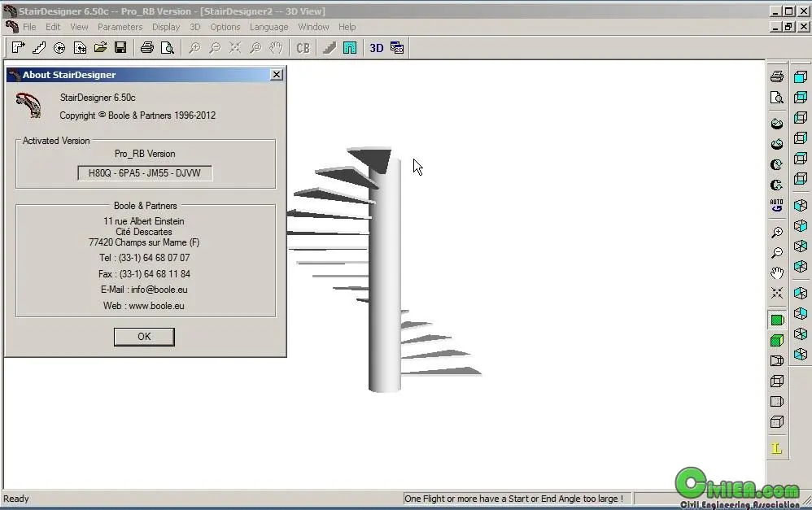Expand the Options menu

[225, 27]
